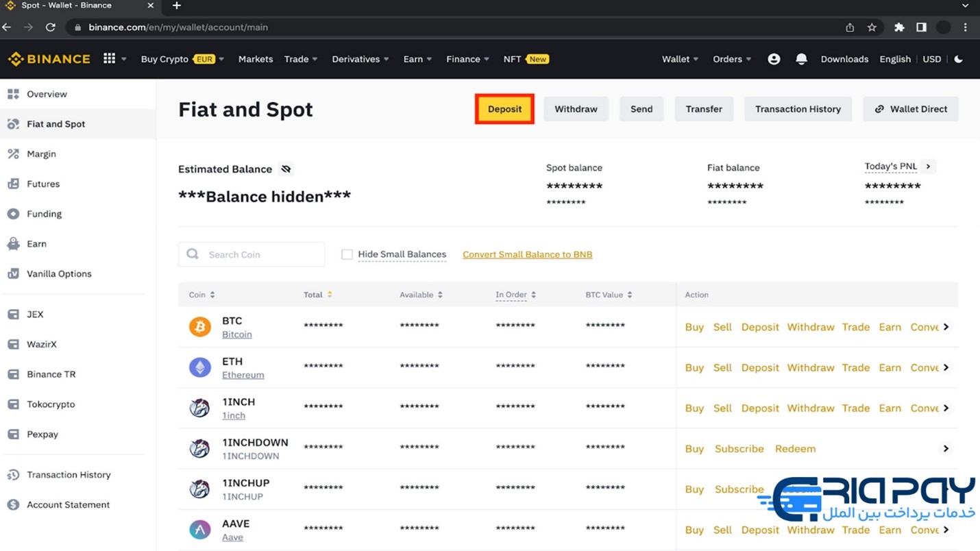Click Convert Small Balance to BNB link
Screen dimensions: 980x551
click(x=528, y=254)
